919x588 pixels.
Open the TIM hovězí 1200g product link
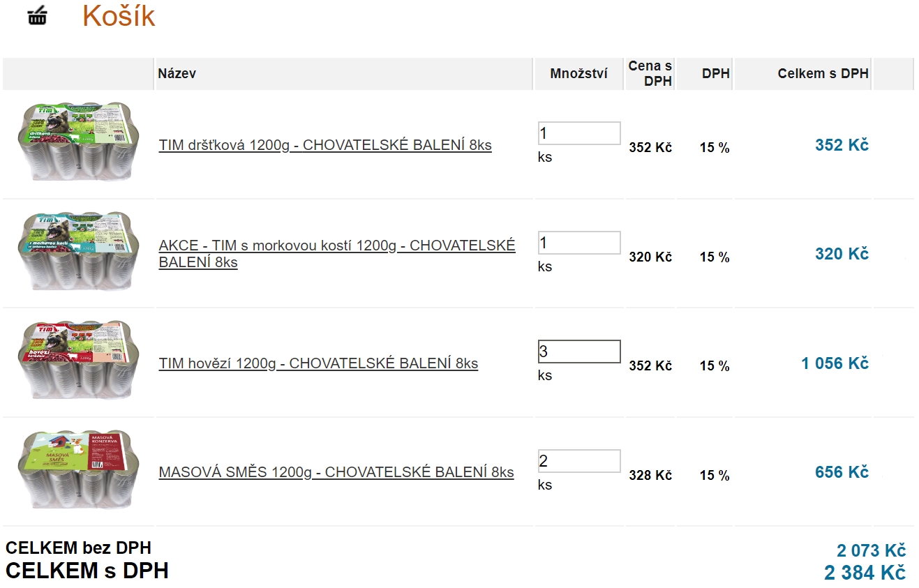(318, 363)
